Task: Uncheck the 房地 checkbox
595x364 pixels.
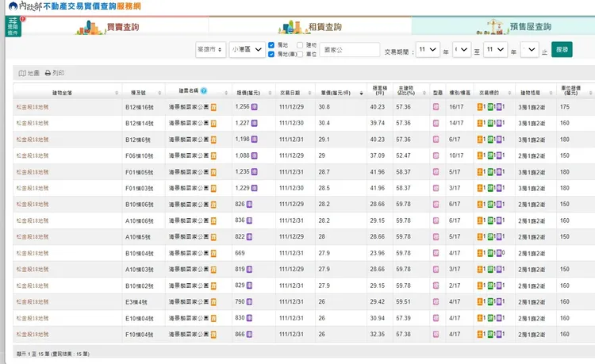Action: coord(271,45)
